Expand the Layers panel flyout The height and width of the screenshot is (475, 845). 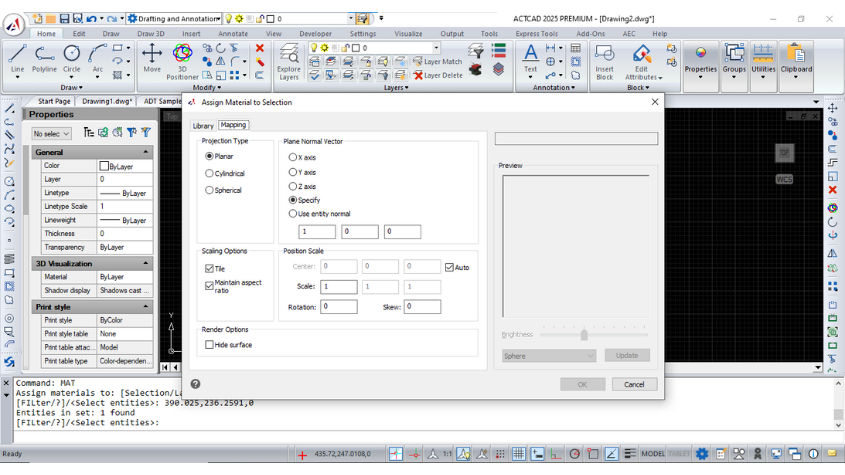[396, 87]
